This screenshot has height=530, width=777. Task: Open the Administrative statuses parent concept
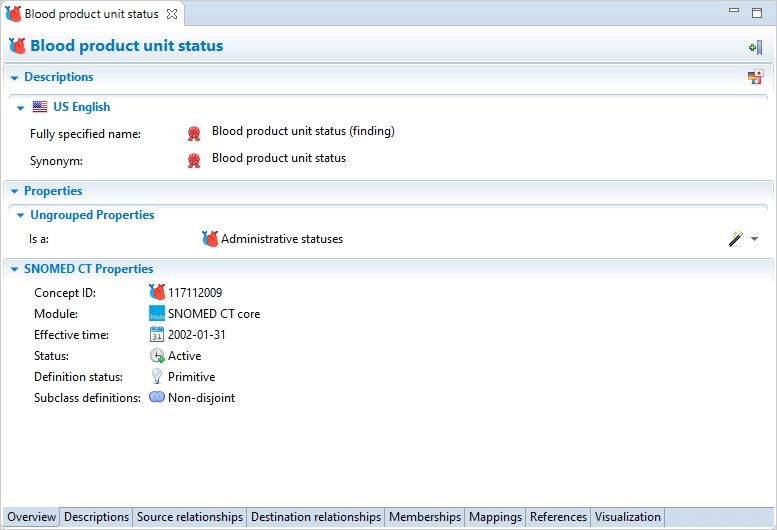[281, 239]
